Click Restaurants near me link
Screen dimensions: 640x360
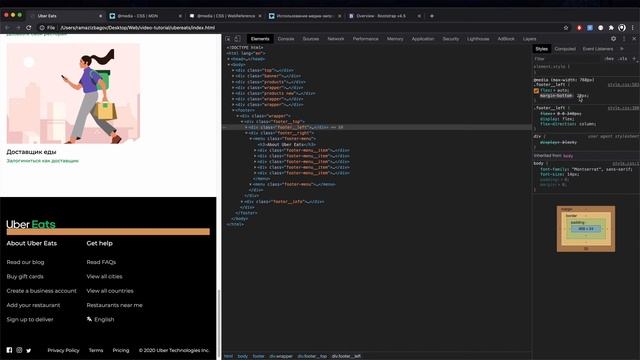[x=114, y=305]
